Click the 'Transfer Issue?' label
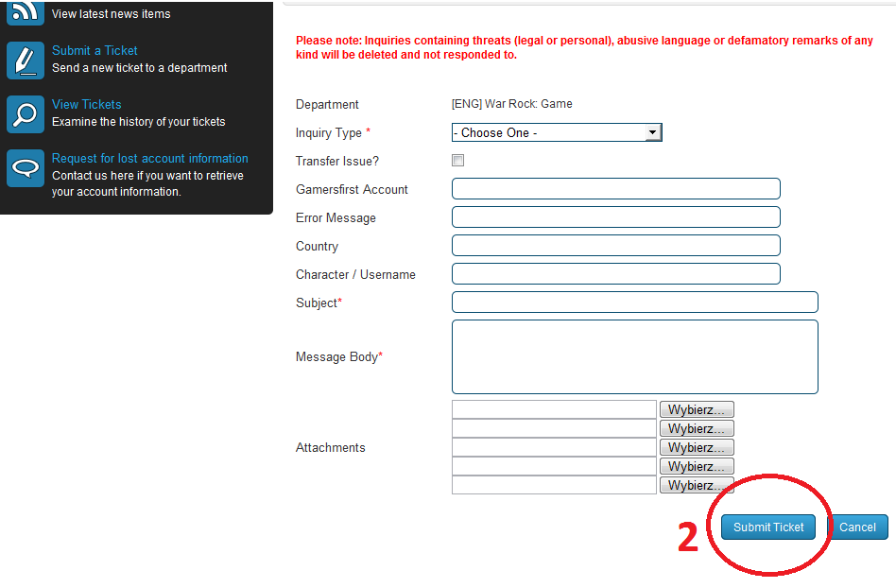Screen dimensions: 896x588 (x=337, y=161)
